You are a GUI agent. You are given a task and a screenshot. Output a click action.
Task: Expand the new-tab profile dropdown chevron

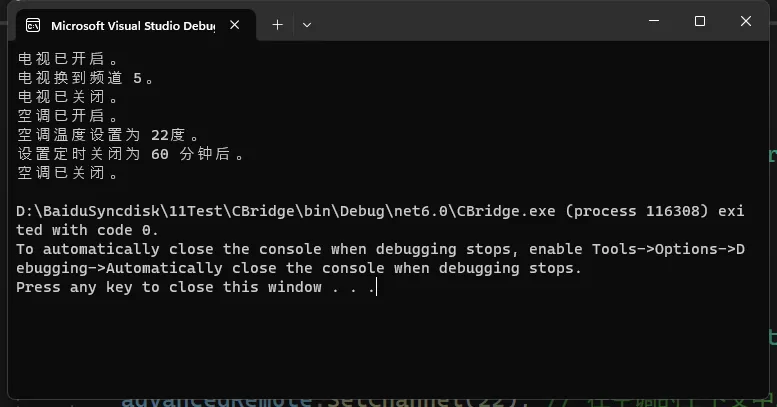307,25
